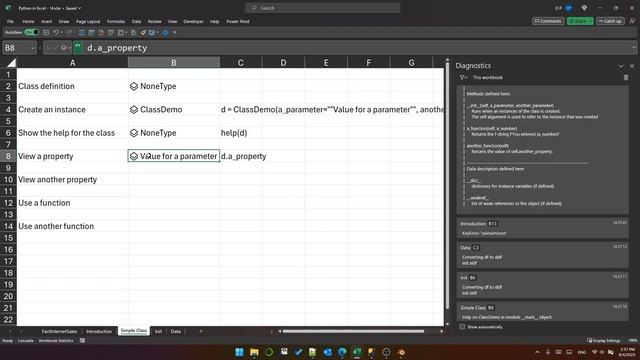Open the Developer ribbon tab
The image size is (640, 360).
[x=193, y=21]
